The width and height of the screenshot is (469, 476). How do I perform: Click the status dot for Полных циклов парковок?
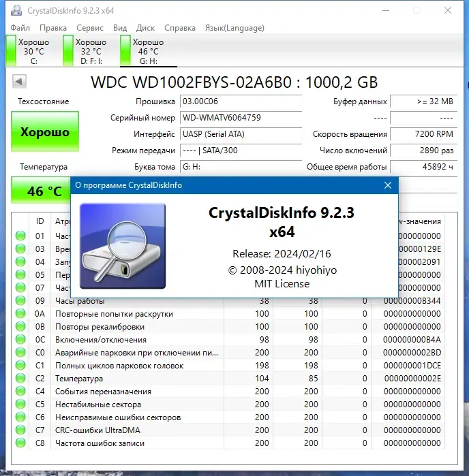pyautogui.click(x=20, y=365)
